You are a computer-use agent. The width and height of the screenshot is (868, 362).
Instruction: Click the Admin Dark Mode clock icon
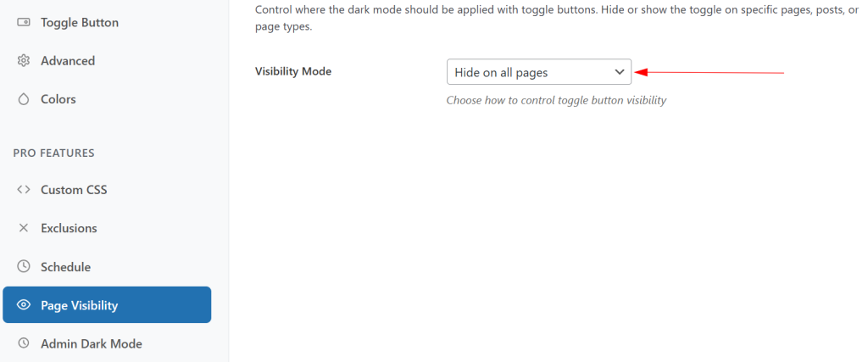[x=24, y=344]
